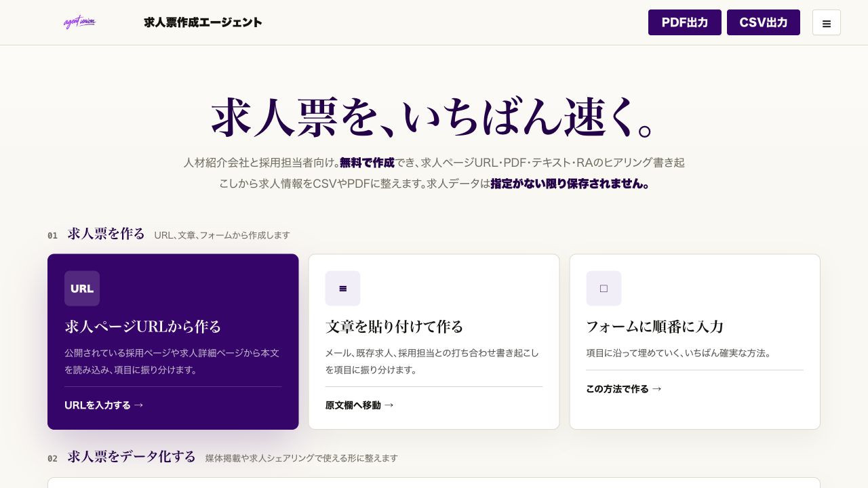Screen dimensions: 868x488
Task: Open the hamburger menu icon
Action: (827, 22)
